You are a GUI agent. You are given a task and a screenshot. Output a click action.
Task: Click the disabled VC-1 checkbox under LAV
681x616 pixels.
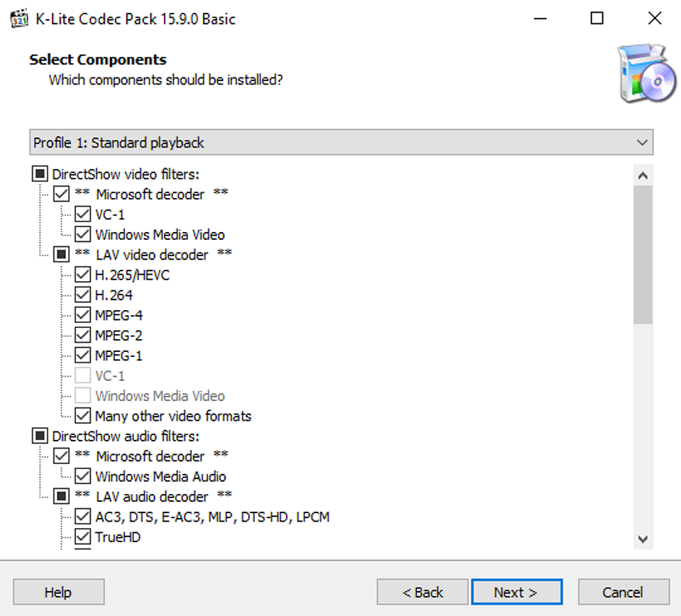pyautogui.click(x=82, y=375)
